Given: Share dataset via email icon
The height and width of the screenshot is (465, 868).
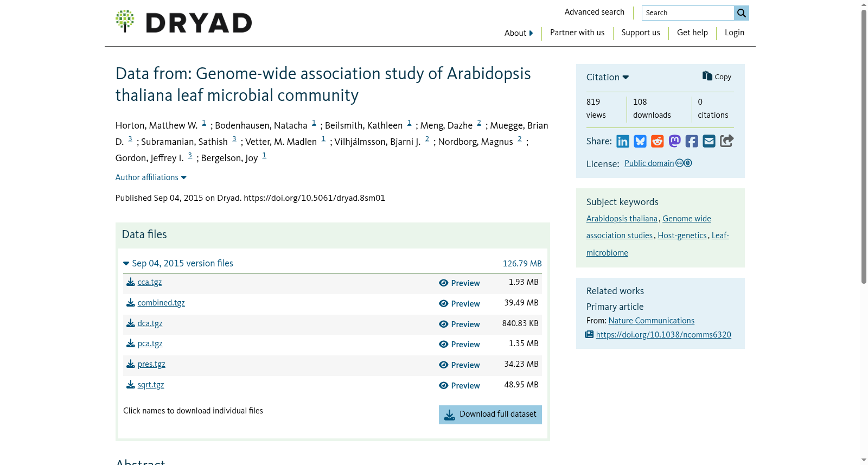Looking at the screenshot, I should pyautogui.click(x=709, y=142).
